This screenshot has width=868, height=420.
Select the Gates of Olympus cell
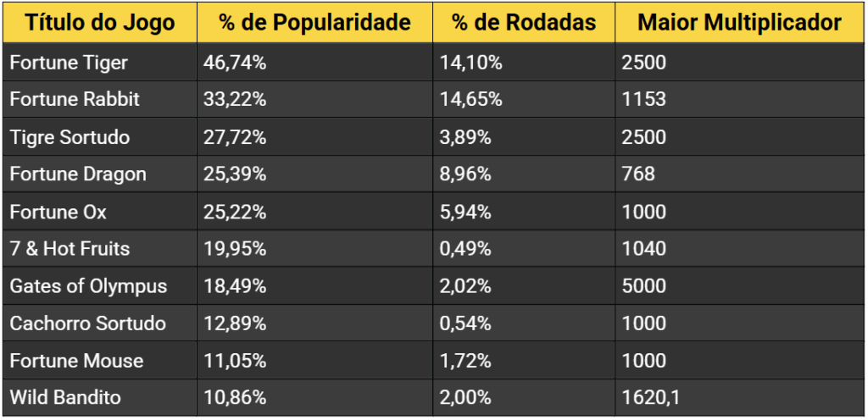(x=88, y=286)
